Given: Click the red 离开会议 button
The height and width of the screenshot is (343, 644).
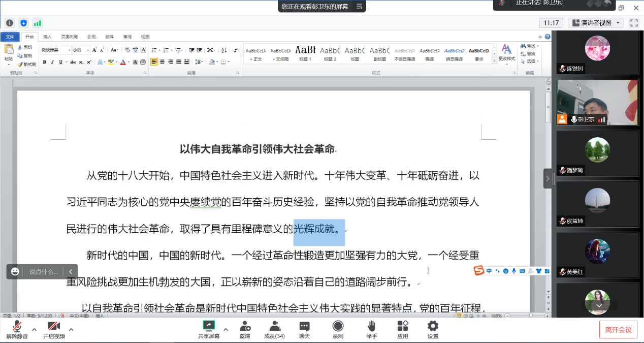Looking at the screenshot, I should click(618, 330).
